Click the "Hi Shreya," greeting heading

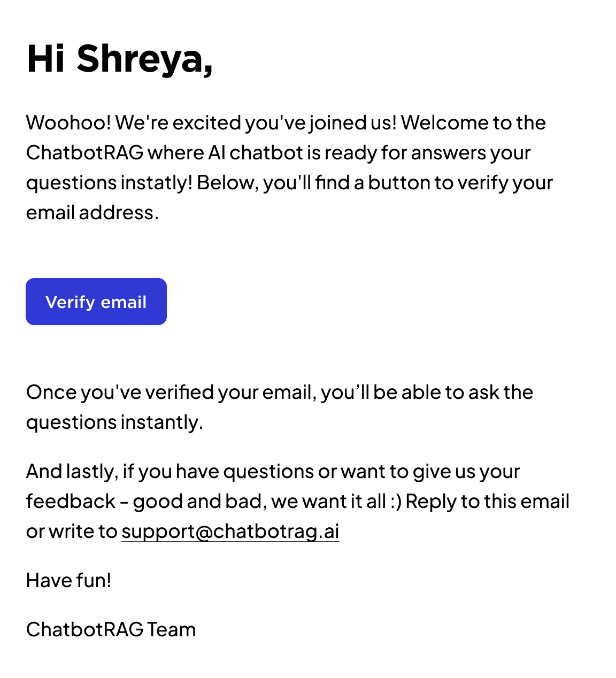120,59
